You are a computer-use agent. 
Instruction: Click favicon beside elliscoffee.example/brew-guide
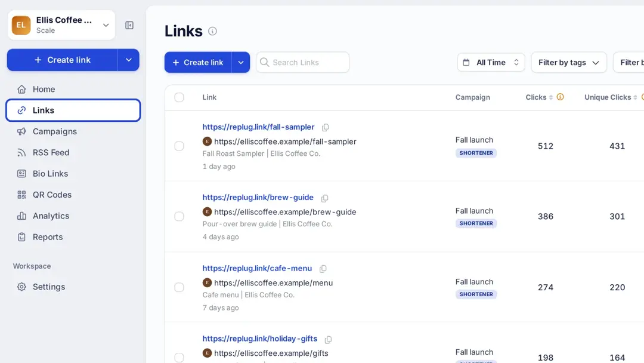(x=207, y=212)
